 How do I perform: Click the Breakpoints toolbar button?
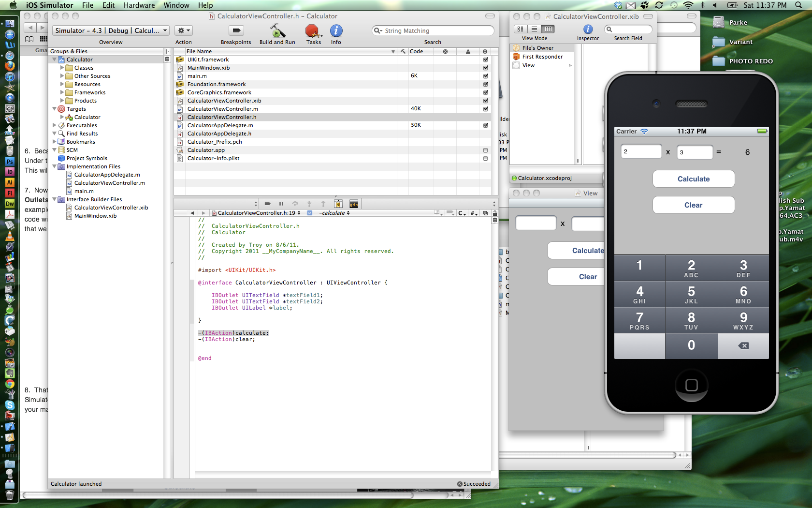pos(236,30)
